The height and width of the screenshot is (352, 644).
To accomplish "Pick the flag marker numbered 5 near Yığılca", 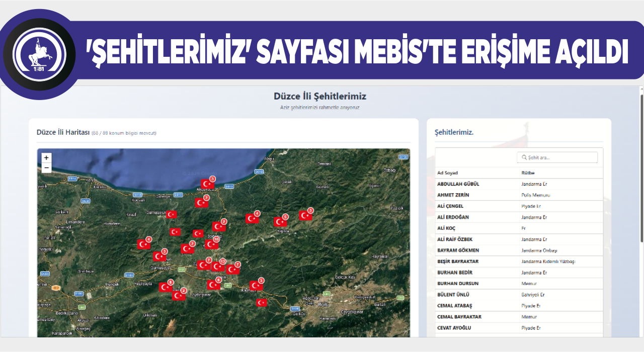I will pyautogui.click(x=280, y=222).
